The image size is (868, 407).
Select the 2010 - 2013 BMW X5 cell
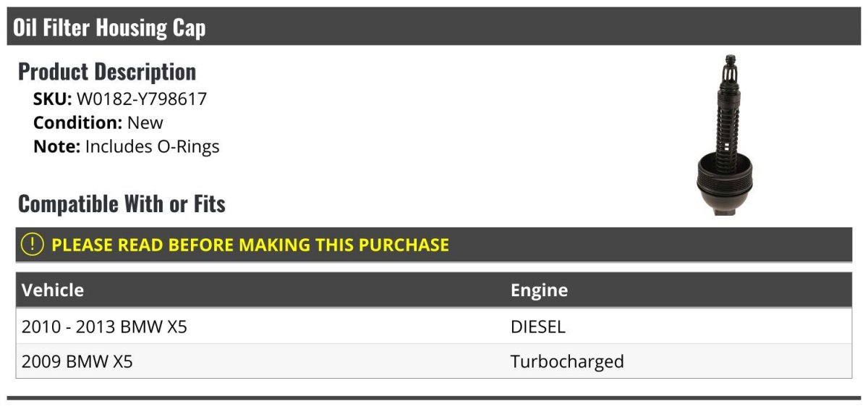104,327
